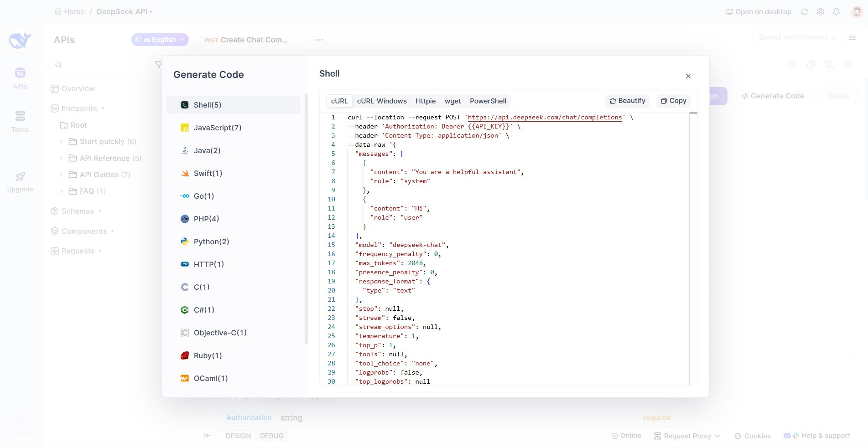This screenshot has width=868, height=447.
Task: Pick Java(2) from the language list
Action: pyautogui.click(x=233, y=150)
